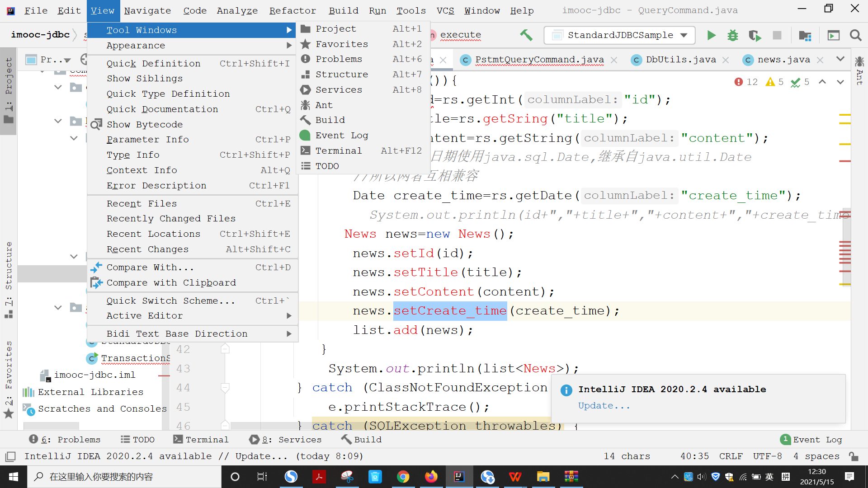Open bottom Terminal tool window button
This screenshot has width=868, height=488.
coord(201,440)
